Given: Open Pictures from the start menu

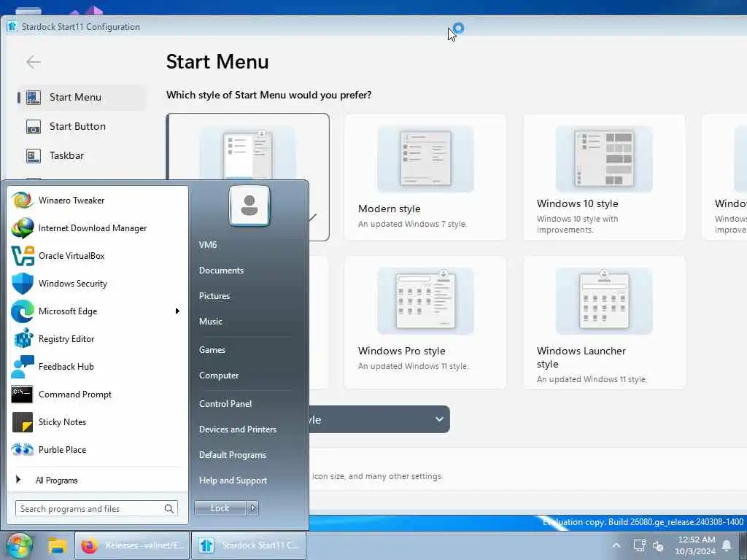Looking at the screenshot, I should 214,296.
